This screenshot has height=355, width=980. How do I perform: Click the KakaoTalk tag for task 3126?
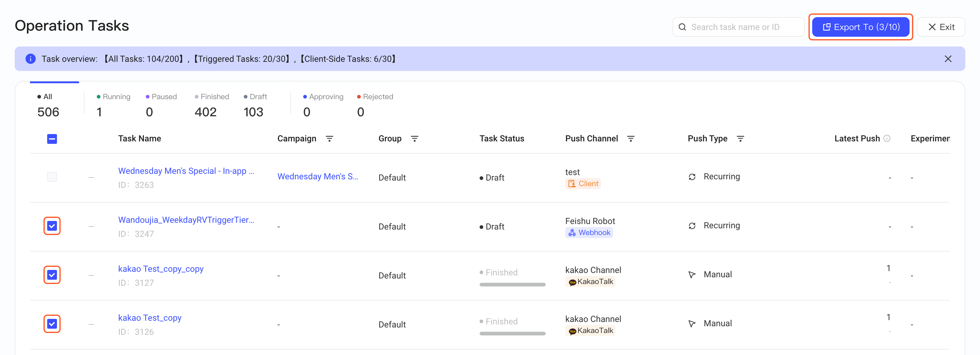coord(590,331)
